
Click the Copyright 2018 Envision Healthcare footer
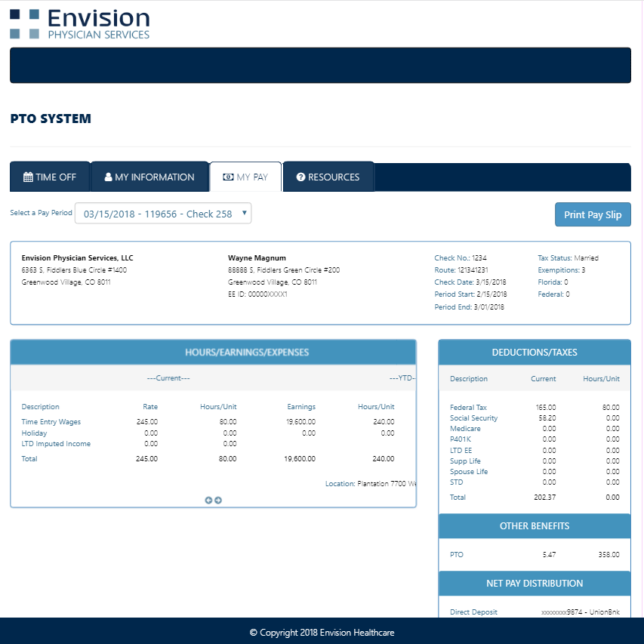point(322,633)
